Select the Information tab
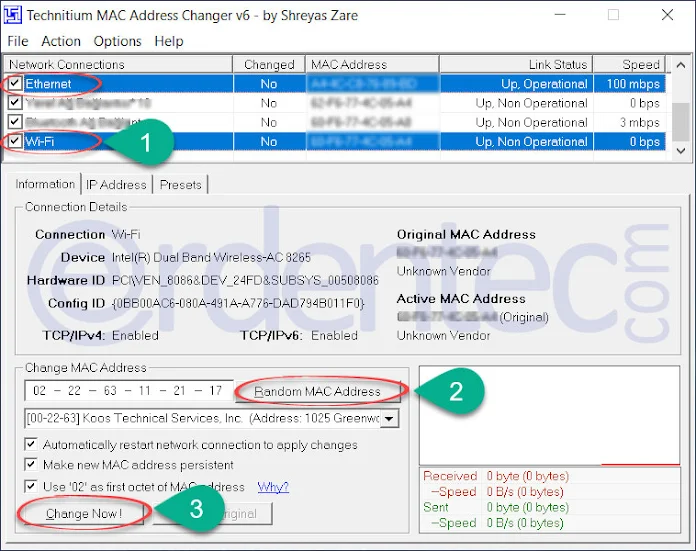The image size is (696, 551). pyautogui.click(x=45, y=184)
